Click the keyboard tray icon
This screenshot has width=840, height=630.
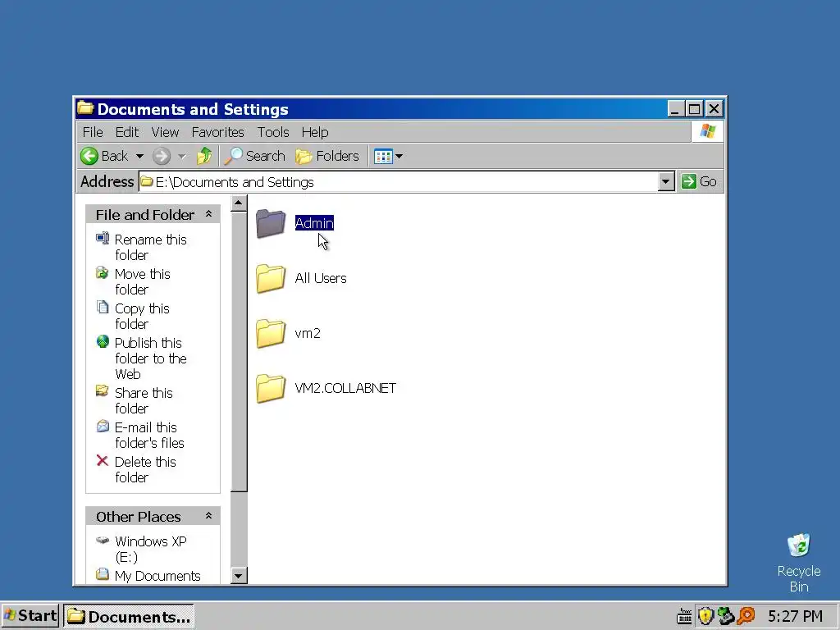click(684, 617)
